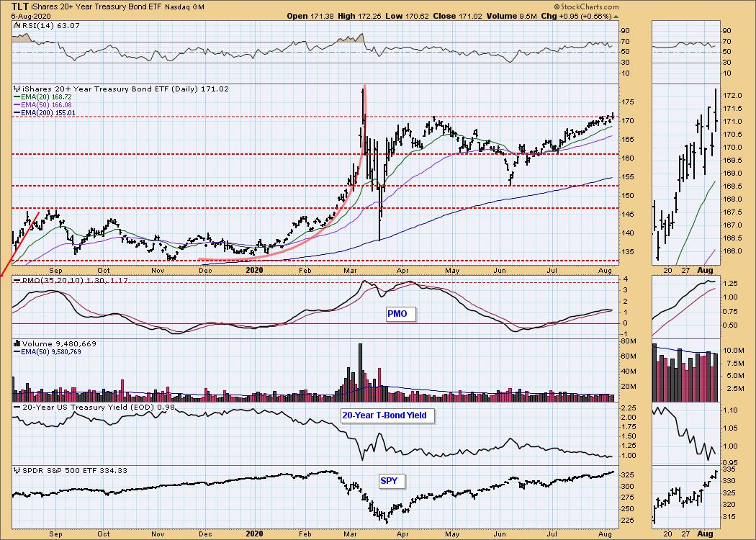Screen dimensions: 756x540
Task: Select the chart title 'iShares 20+ Year Treasury Bond ETF' beside TLT
Action: click(x=96, y=7)
